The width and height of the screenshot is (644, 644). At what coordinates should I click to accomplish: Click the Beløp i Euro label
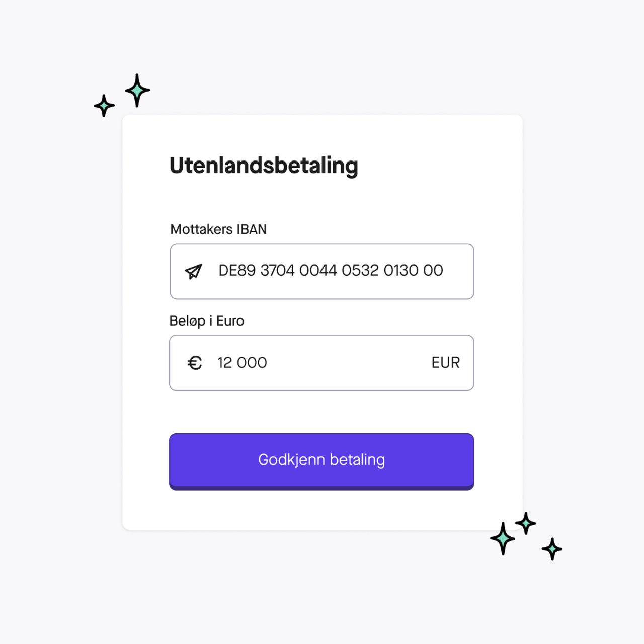[x=207, y=321]
